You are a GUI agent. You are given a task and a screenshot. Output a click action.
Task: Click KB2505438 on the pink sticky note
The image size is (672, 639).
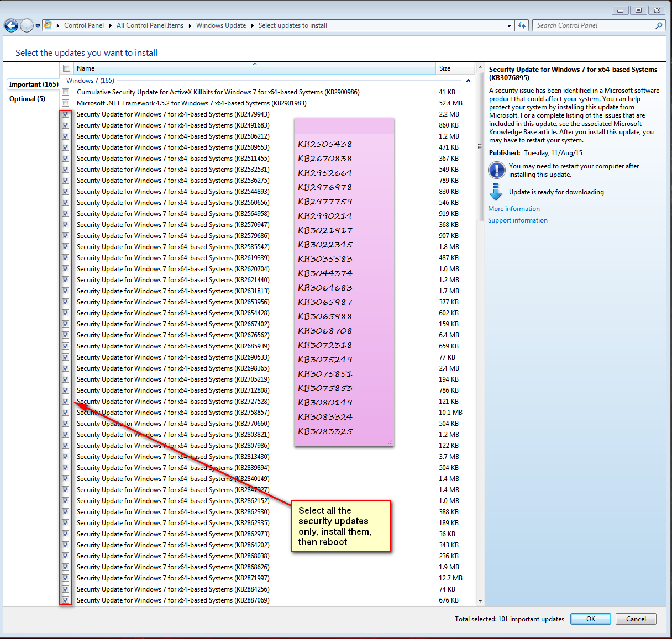click(x=325, y=144)
